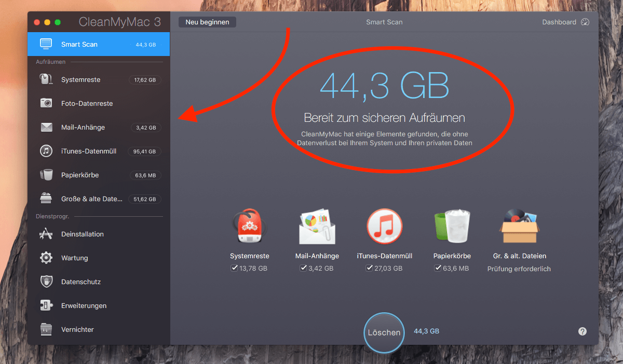This screenshot has width=623, height=364.
Task: Click the Systemreste label under the vacuum icon
Action: [x=250, y=256]
